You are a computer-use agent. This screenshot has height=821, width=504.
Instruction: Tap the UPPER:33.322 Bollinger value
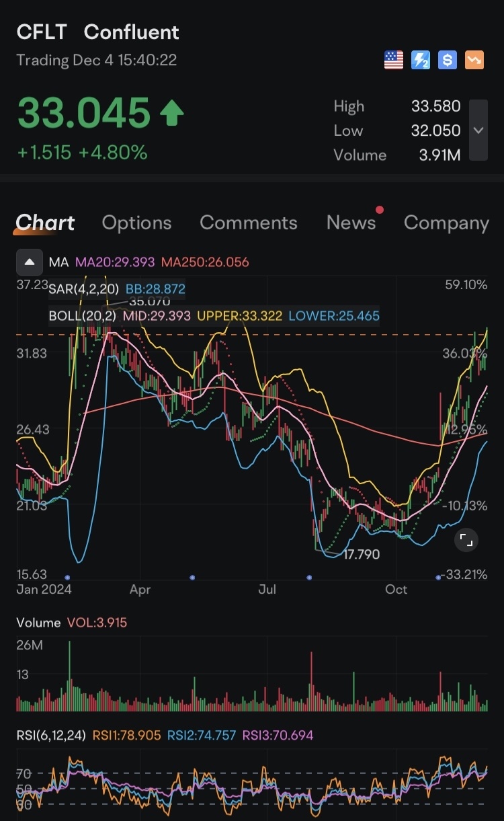point(239,315)
